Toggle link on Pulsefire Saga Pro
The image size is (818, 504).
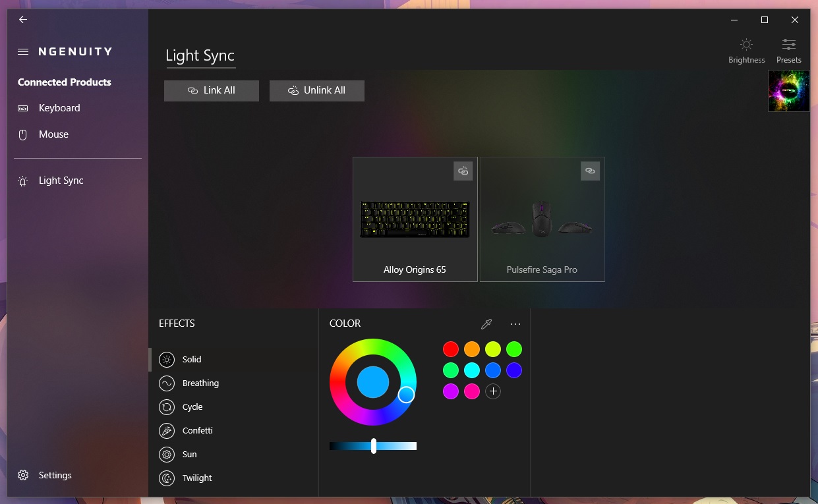(x=590, y=171)
